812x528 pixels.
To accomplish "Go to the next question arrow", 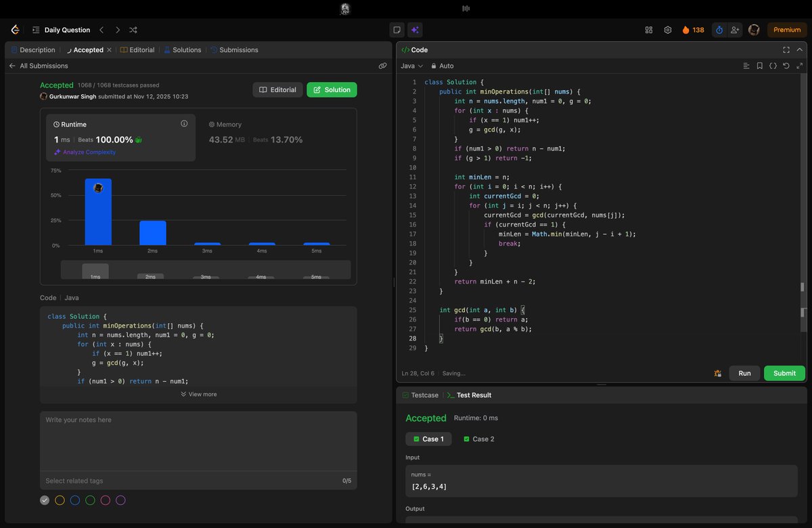I will click(118, 30).
